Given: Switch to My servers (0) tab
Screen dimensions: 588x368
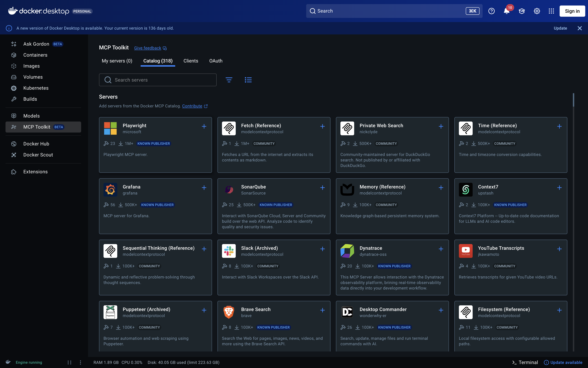Looking at the screenshot, I should pos(117,61).
